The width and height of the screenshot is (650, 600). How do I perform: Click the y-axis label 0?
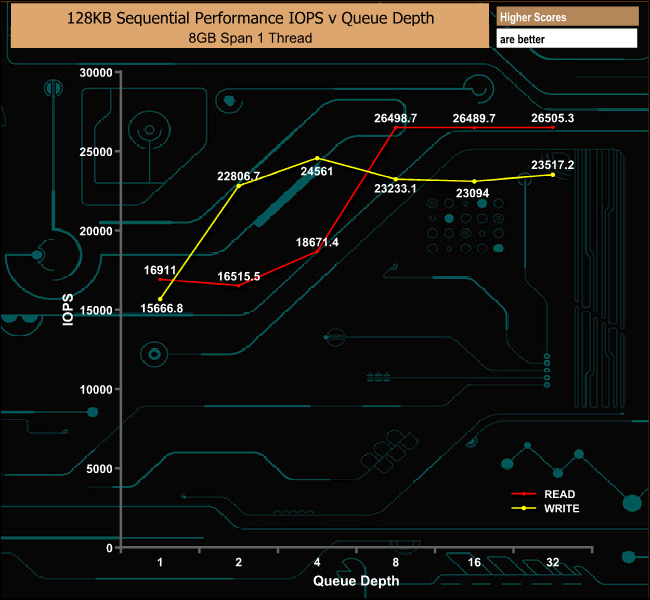pyautogui.click(x=109, y=548)
